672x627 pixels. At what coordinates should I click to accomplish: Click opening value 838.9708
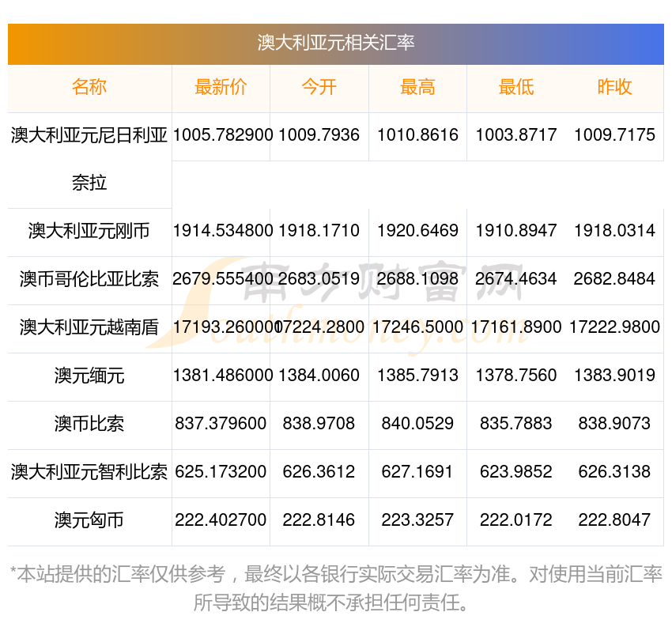click(x=319, y=424)
